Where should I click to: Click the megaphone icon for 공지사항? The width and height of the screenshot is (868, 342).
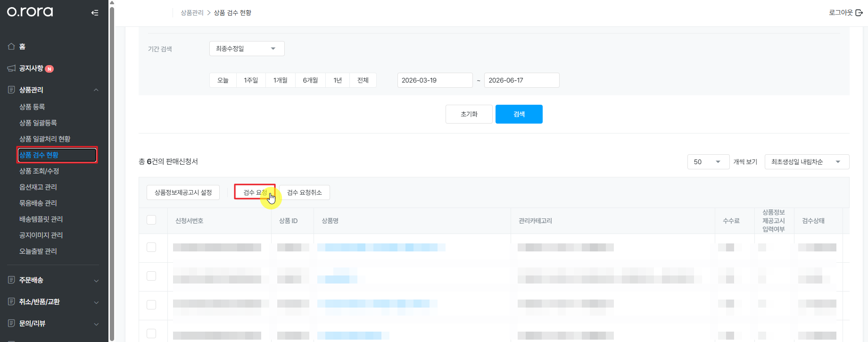click(11, 68)
